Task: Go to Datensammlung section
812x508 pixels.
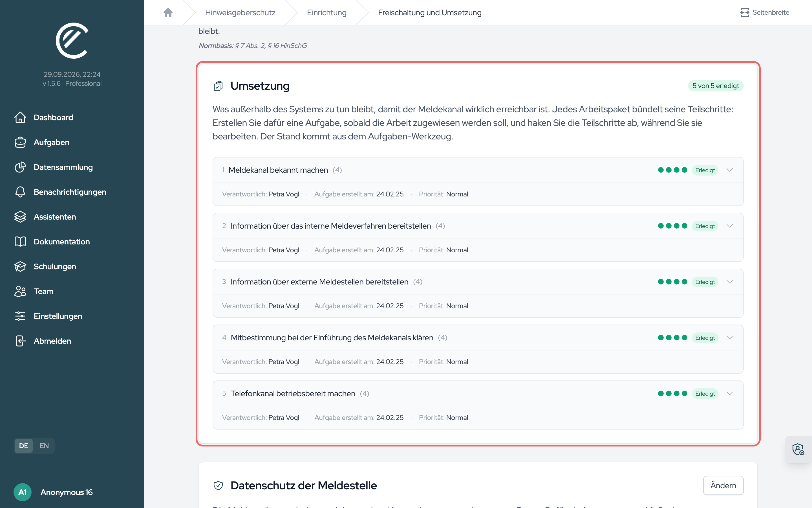Action: (63, 167)
